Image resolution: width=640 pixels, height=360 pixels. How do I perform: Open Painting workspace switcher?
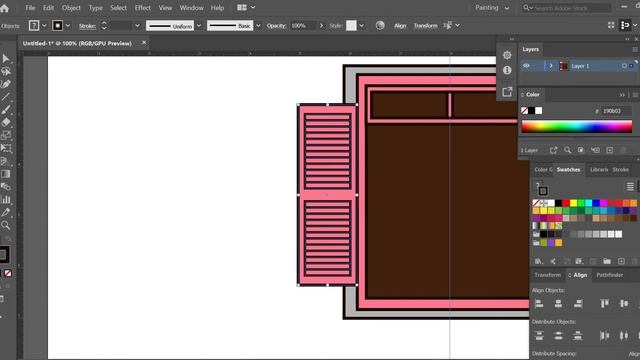[492, 8]
